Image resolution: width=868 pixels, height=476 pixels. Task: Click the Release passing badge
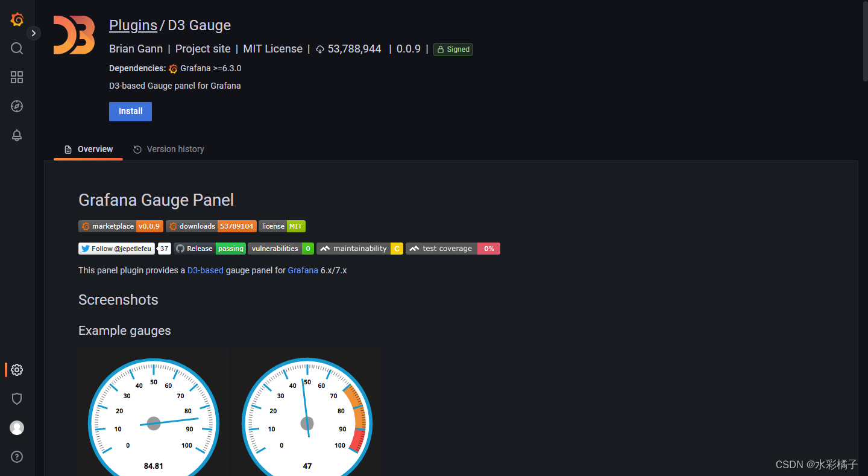210,249
